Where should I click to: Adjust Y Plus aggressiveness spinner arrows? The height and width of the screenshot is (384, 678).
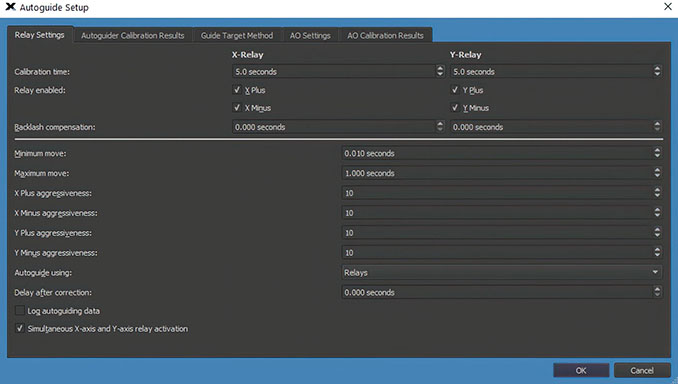[657, 232]
